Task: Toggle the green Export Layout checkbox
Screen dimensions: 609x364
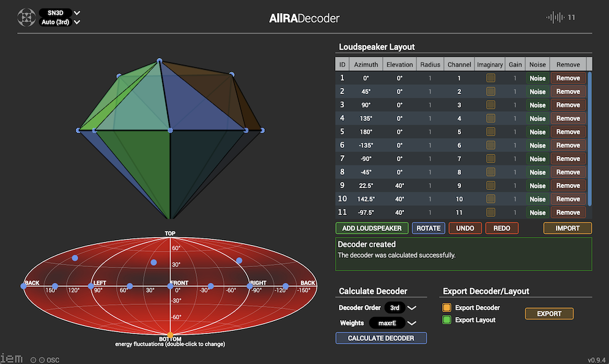Action: (446, 320)
